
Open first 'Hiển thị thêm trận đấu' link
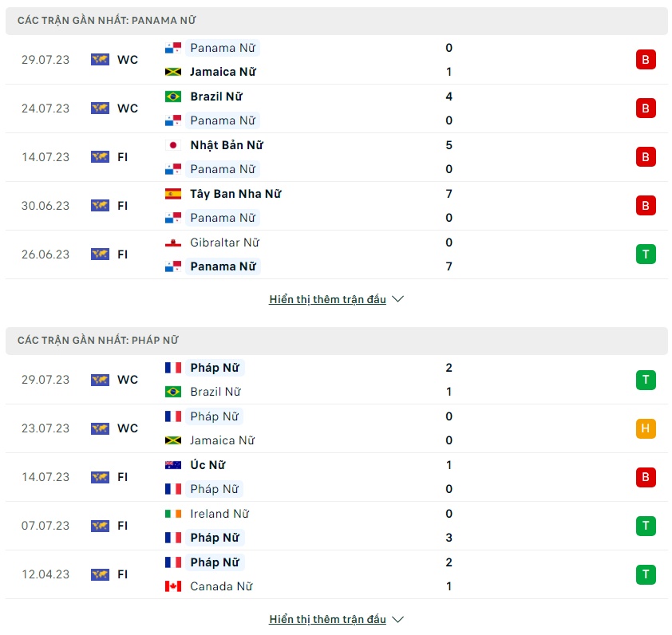pyautogui.click(x=327, y=299)
